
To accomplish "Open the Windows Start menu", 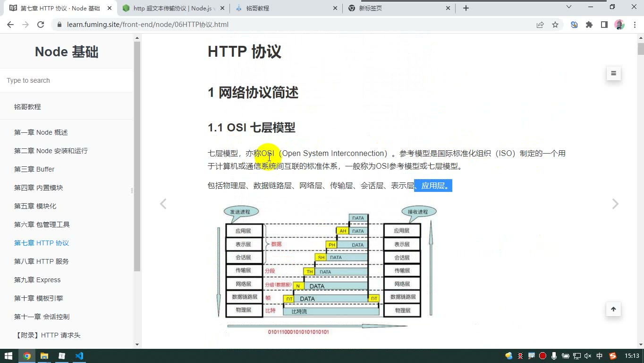I will (x=8, y=356).
